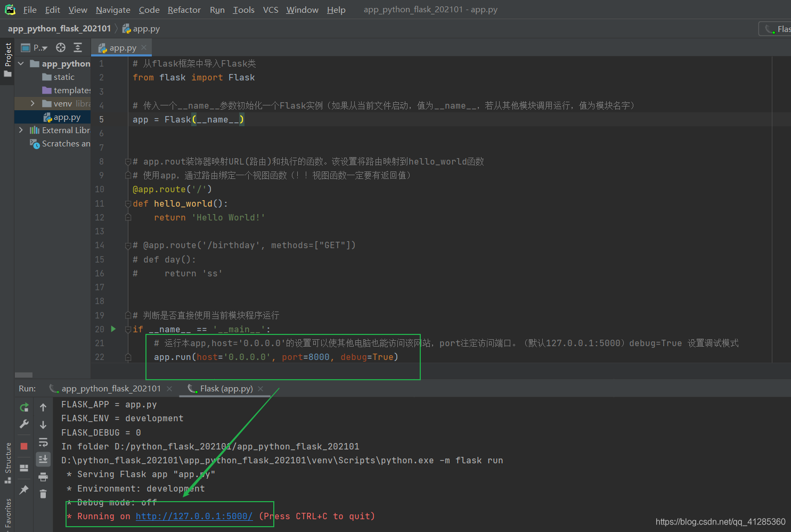The height and width of the screenshot is (532, 791).
Task: Click the 'from flask import Flask' line
Action: (x=194, y=77)
